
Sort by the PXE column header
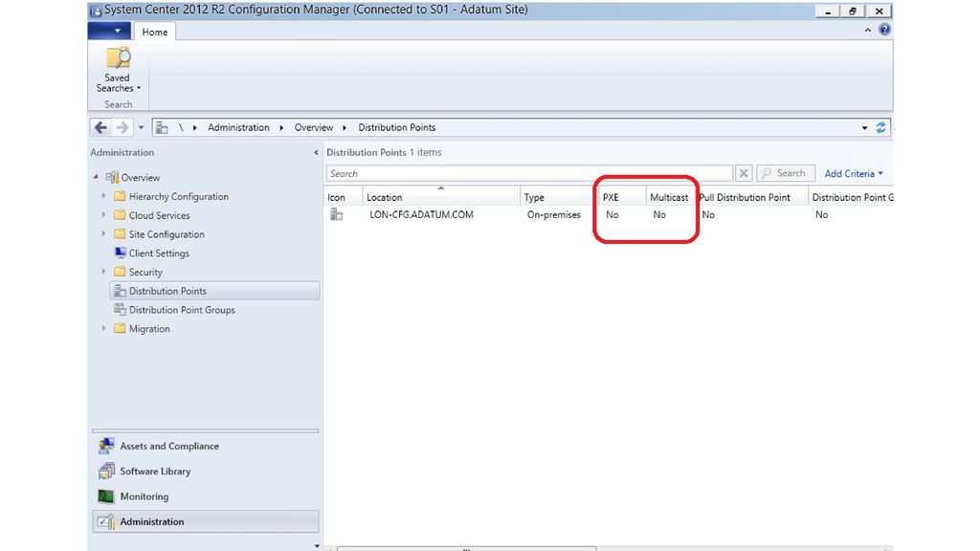click(622, 197)
